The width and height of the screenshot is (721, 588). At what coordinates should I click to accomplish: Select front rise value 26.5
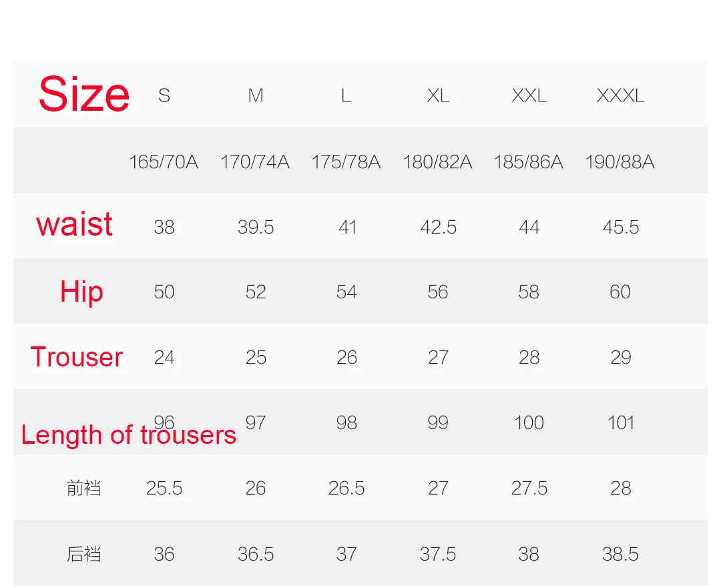pos(346,489)
